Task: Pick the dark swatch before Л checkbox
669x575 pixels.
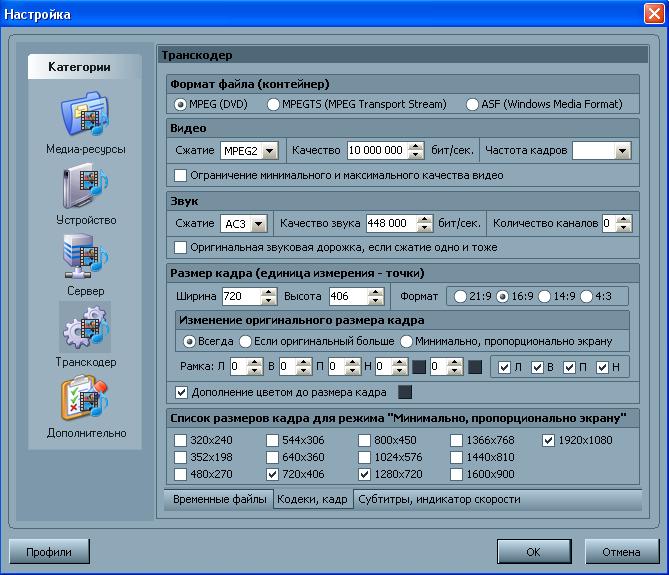Action: [x=475, y=366]
